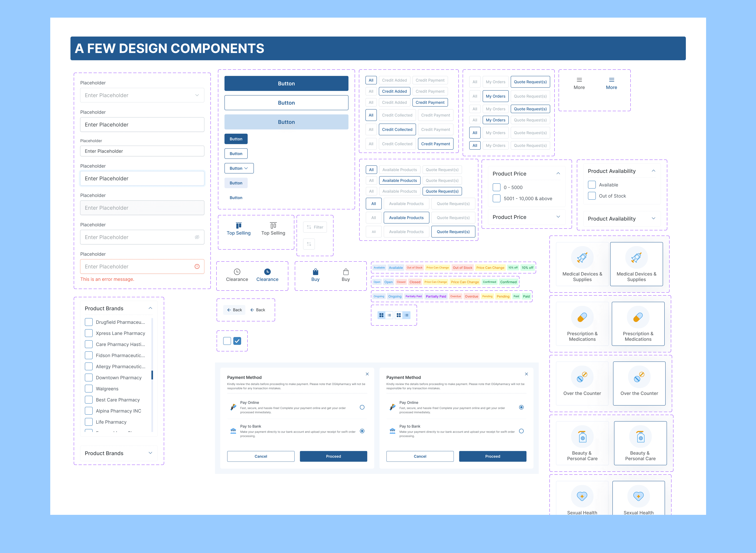This screenshot has height=553, width=756.
Task: Select the outlined Beauty & Personal Care card
Action: pos(640,443)
